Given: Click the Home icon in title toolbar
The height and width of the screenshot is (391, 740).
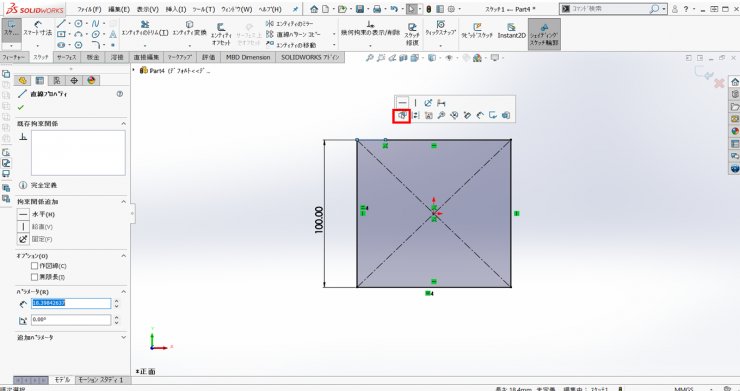Looking at the screenshot, I should tap(314, 9).
